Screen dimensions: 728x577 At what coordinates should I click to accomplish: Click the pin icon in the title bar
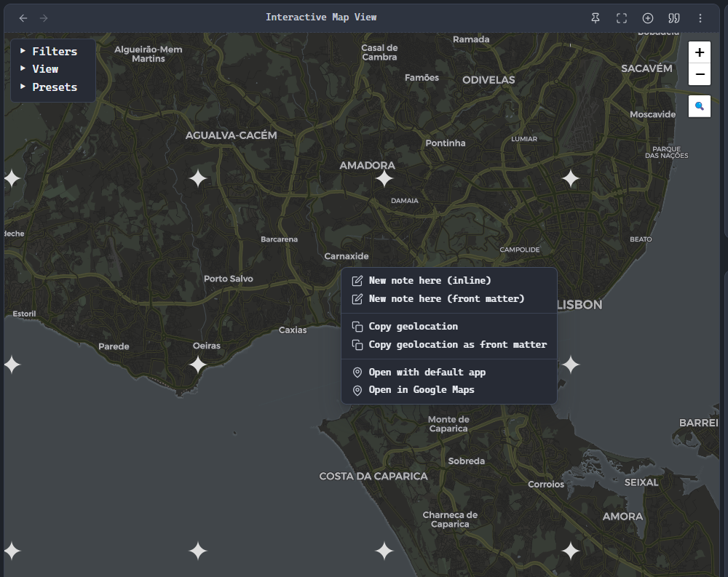595,17
